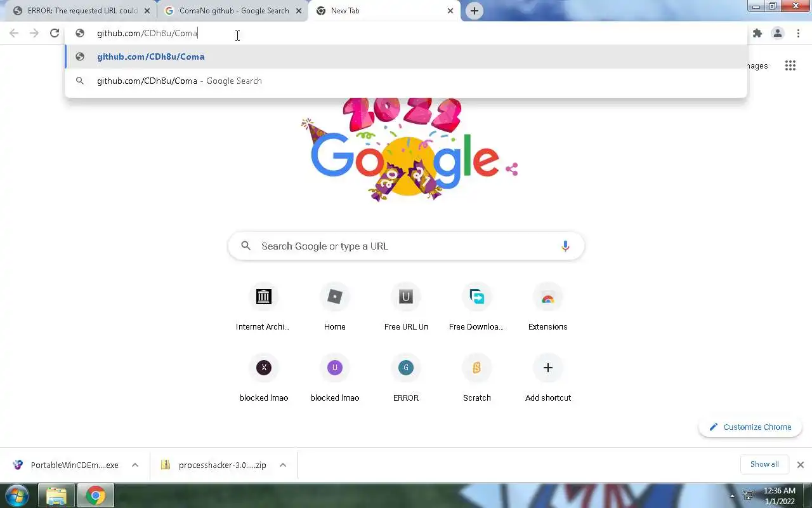This screenshot has height=508, width=812.
Task: Click Show all downloads button
Action: click(x=764, y=464)
